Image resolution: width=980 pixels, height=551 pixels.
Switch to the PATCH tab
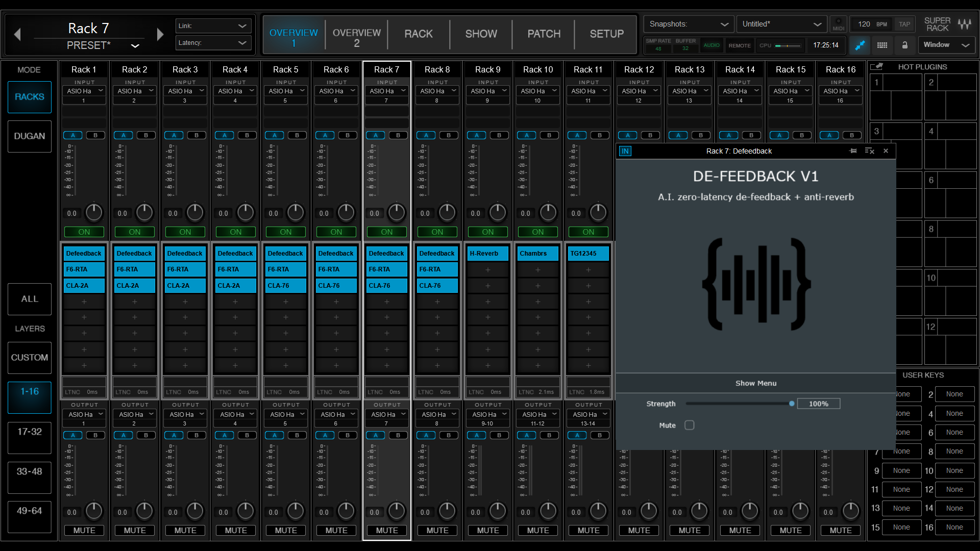(544, 34)
